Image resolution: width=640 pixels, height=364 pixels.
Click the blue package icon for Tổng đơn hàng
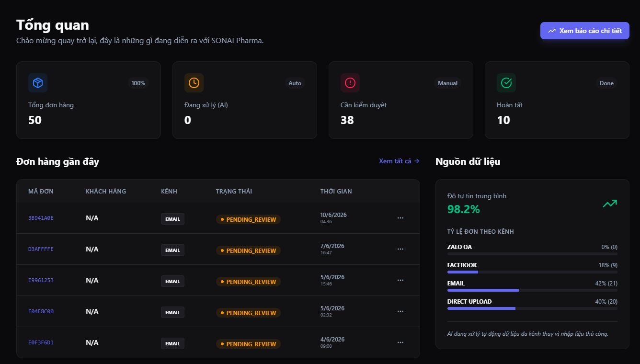(38, 83)
